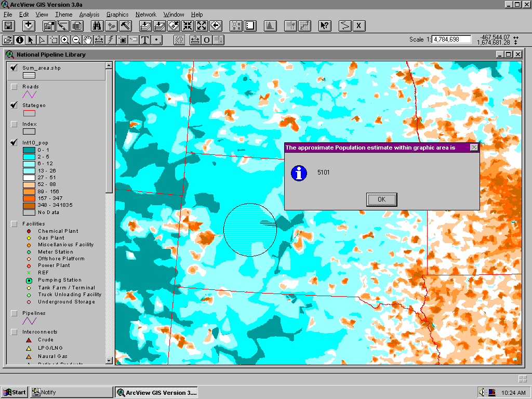Open the Network menu
This screenshot has width=532, height=399.
click(146, 15)
